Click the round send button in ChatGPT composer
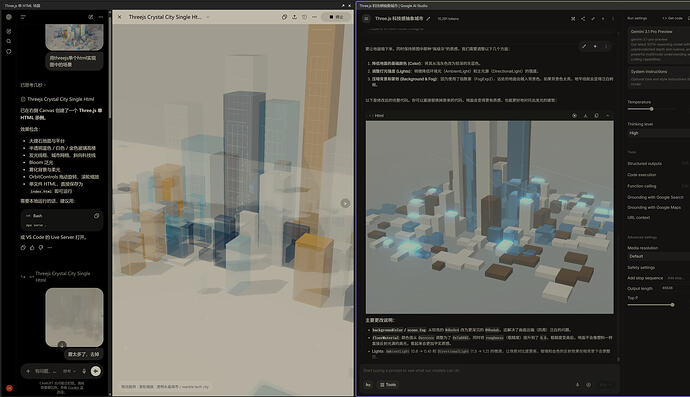 95,371
